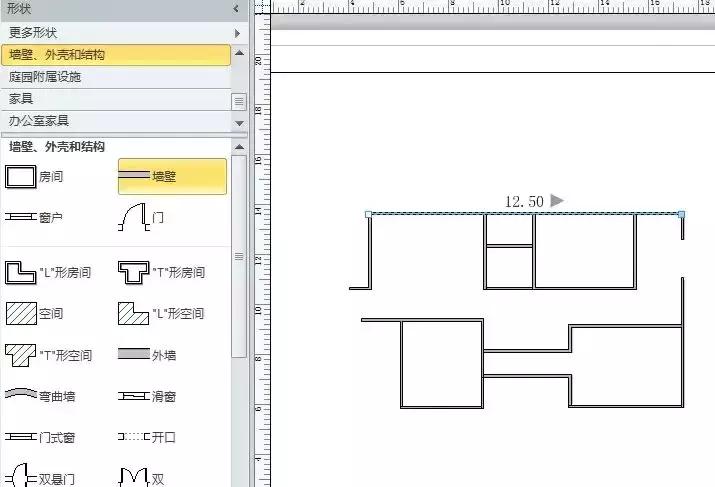
Task: Open 办公室家具 stencil tab
Action: 116,121
